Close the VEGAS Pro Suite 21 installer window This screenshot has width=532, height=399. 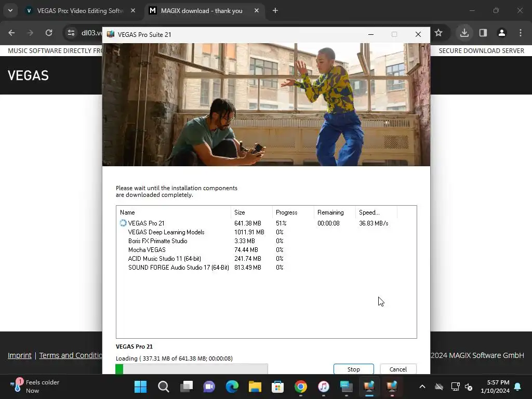[418, 34]
